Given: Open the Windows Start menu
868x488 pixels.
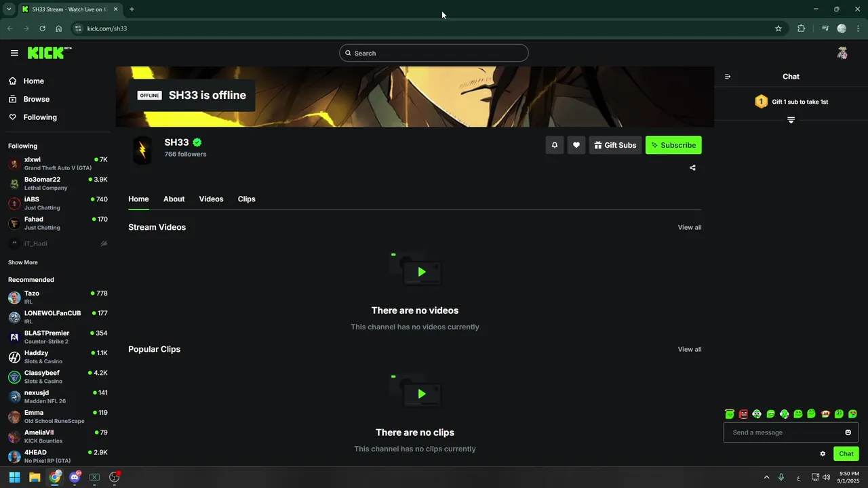Looking at the screenshot, I should [x=14, y=477].
